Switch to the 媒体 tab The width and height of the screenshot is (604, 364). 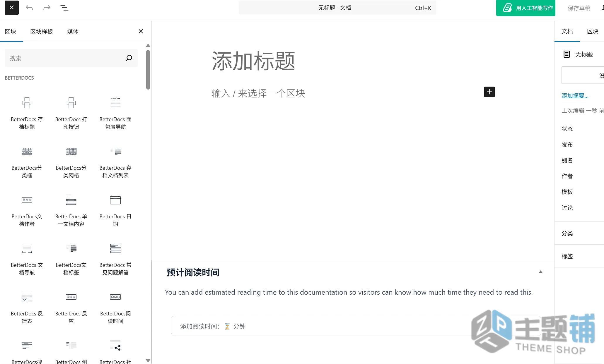(73, 31)
